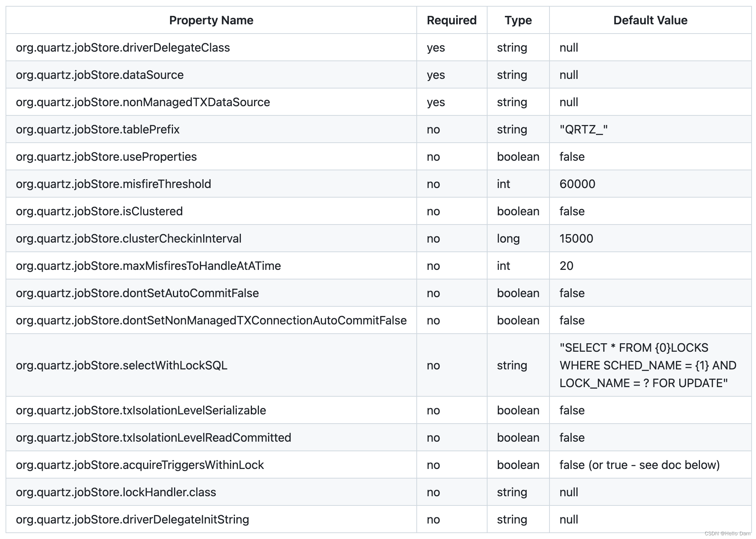
Task: Click the default value 20
Action: point(566,266)
